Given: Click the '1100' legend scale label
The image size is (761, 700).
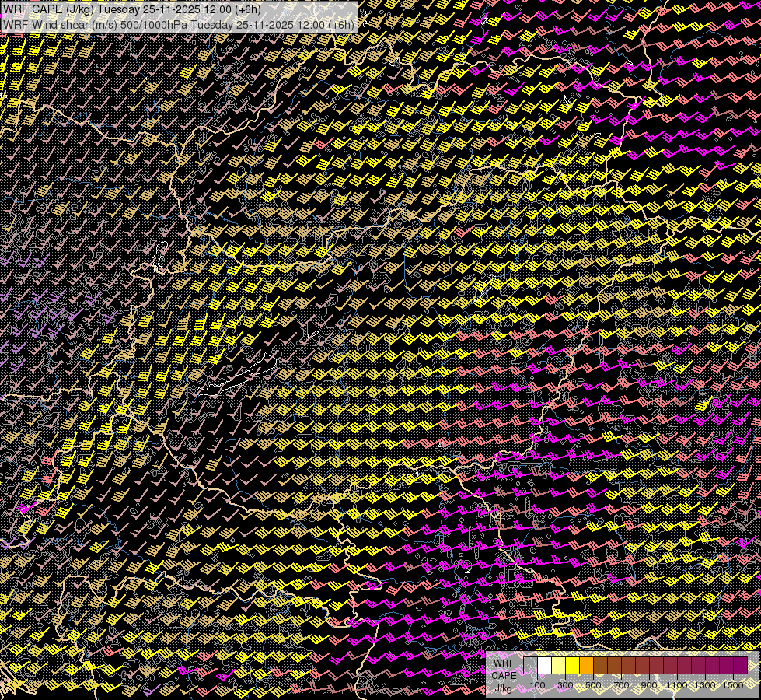Looking at the screenshot, I should [x=677, y=685].
